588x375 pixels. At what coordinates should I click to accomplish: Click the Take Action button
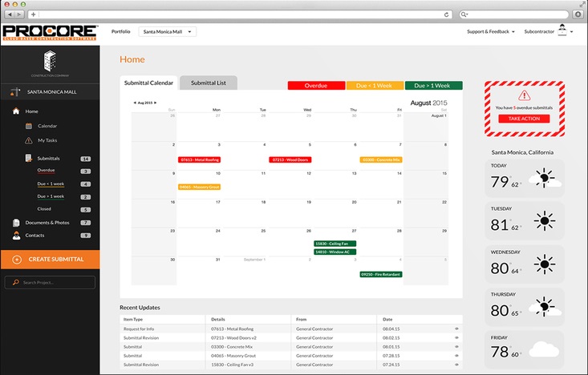[524, 119]
